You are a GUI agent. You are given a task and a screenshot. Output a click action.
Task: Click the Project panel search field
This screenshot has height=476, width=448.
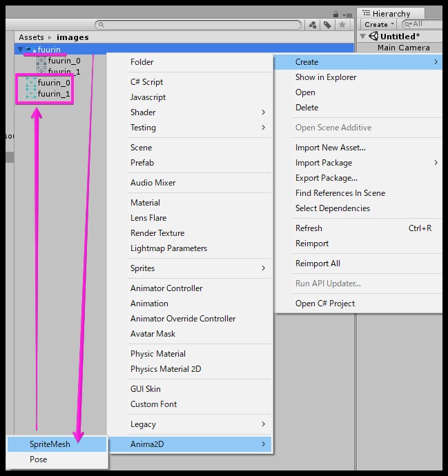point(200,25)
